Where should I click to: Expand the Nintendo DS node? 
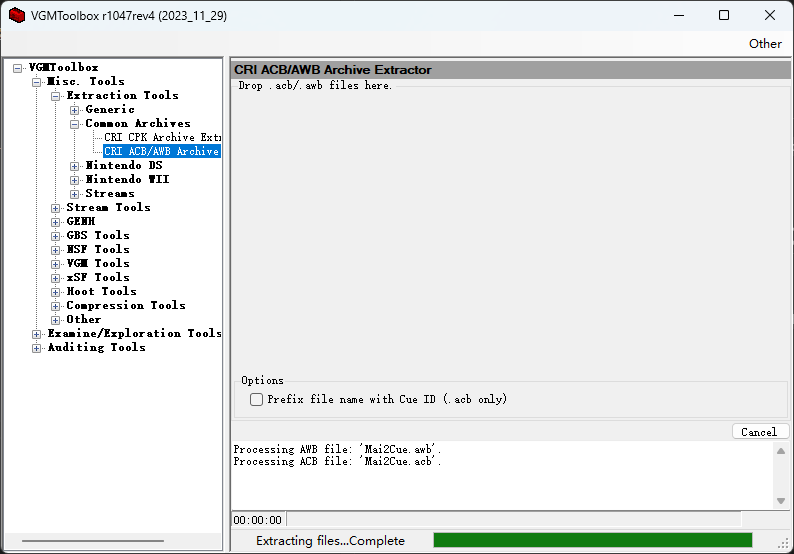[x=75, y=166]
